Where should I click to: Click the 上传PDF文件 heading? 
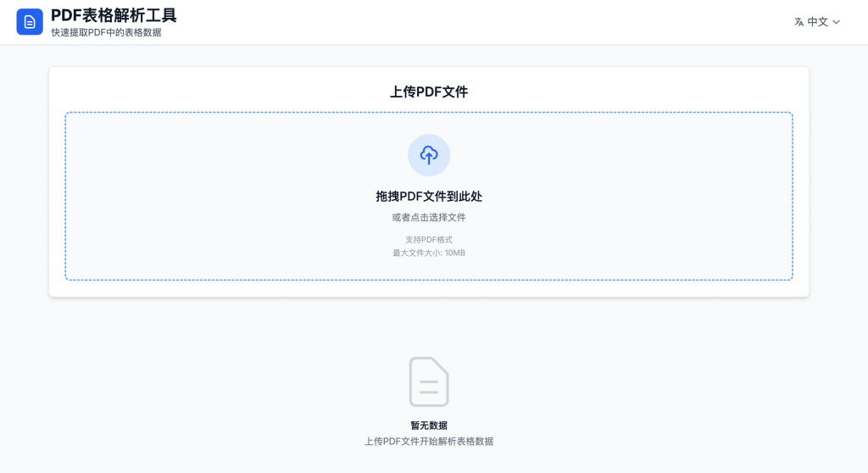click(429, 92)
